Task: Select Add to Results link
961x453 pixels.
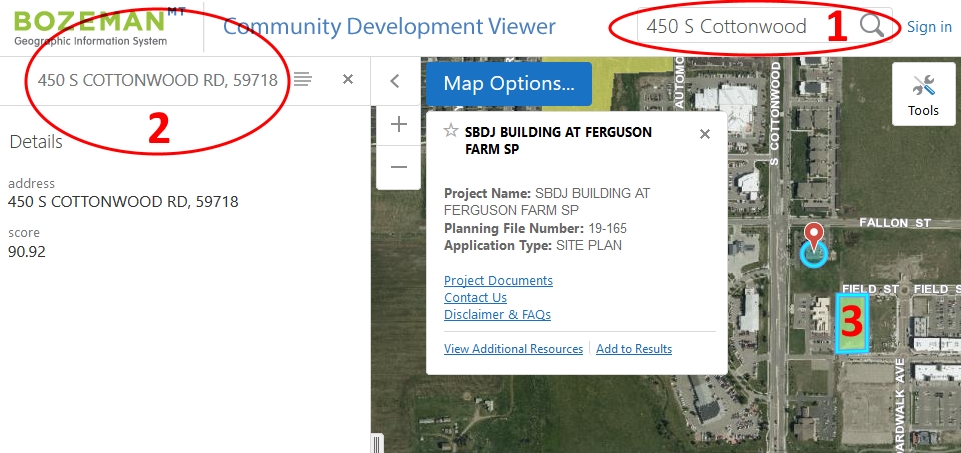Action: click(x=634, y=349)
